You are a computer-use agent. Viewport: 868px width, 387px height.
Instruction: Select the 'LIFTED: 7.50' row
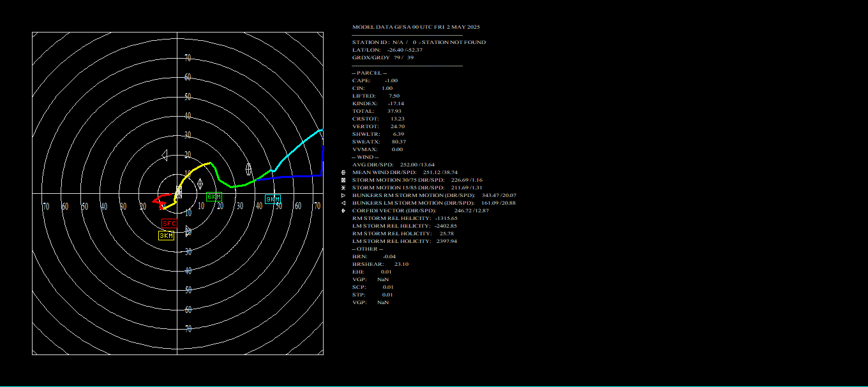pos(376,96)
